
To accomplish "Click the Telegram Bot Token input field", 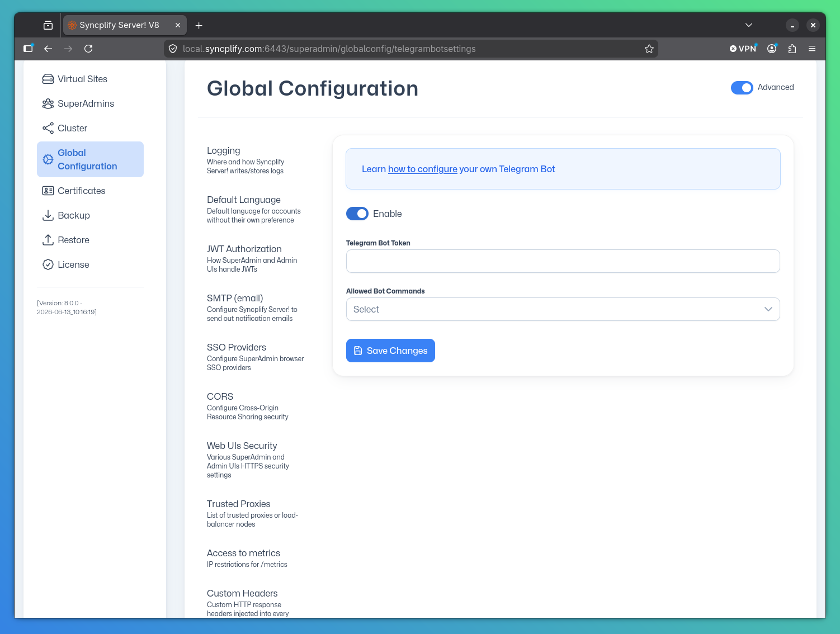I will click(x=563, y=261).
